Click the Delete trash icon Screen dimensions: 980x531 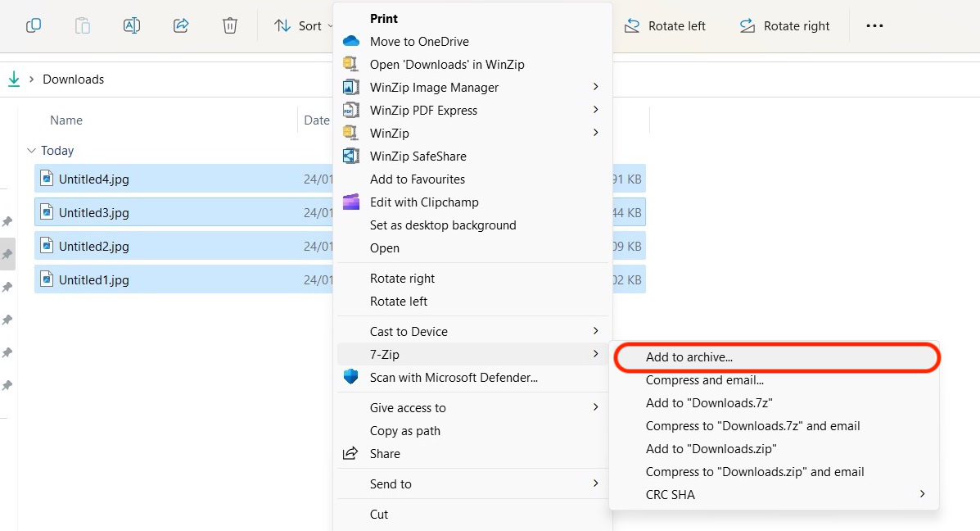[x=230, y=25]
